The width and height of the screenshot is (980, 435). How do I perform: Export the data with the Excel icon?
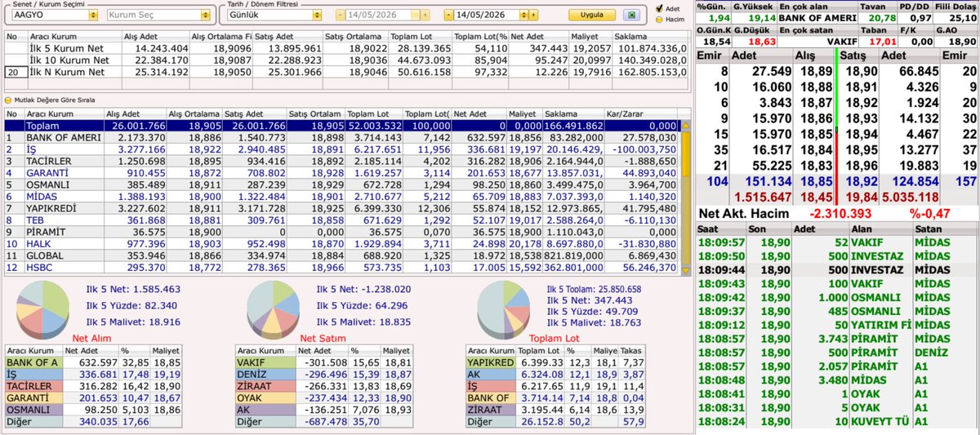630,15
